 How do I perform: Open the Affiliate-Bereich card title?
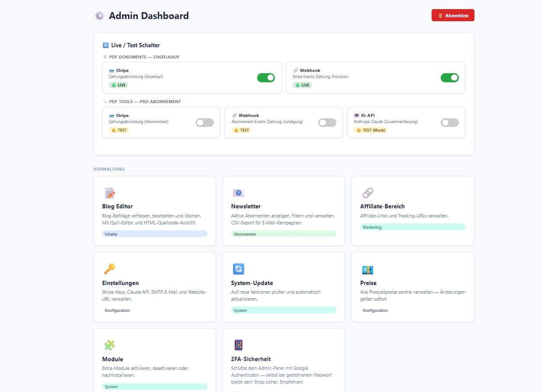tap(382, 206)
